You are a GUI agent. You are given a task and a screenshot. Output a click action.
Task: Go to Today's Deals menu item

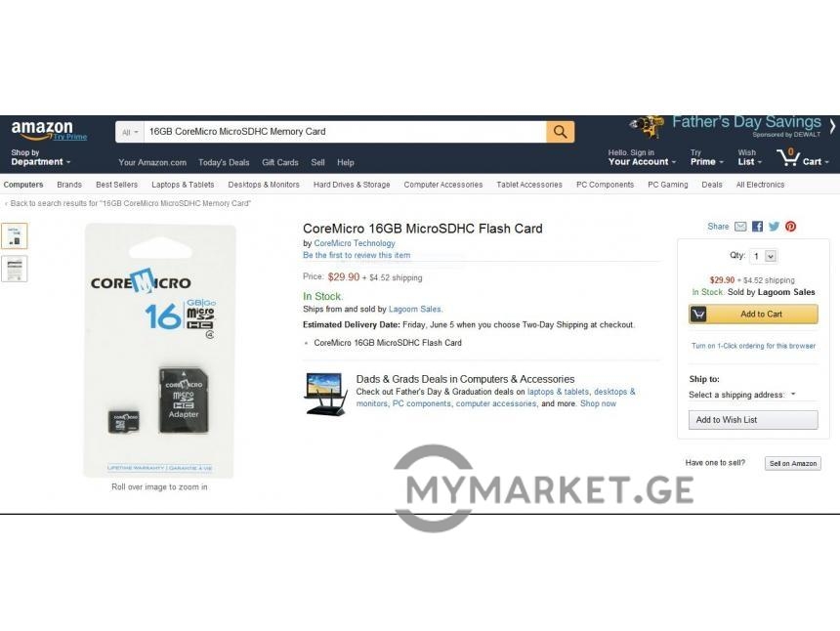pos(224,162)
